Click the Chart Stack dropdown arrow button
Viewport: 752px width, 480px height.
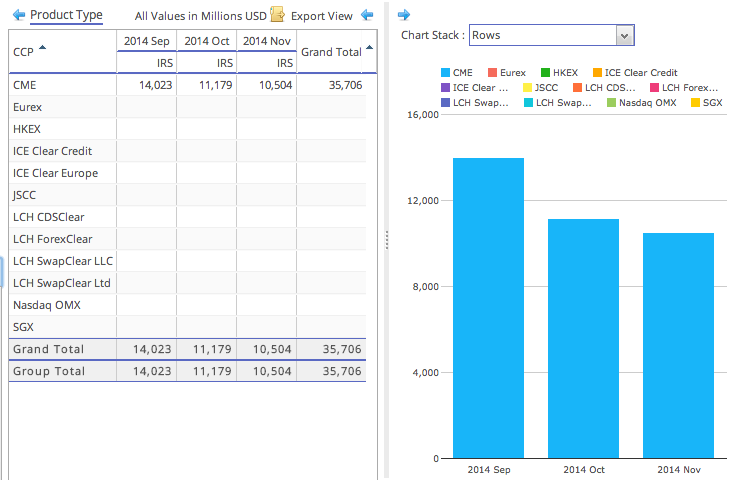pyautogui.click(x=624, y=35)
